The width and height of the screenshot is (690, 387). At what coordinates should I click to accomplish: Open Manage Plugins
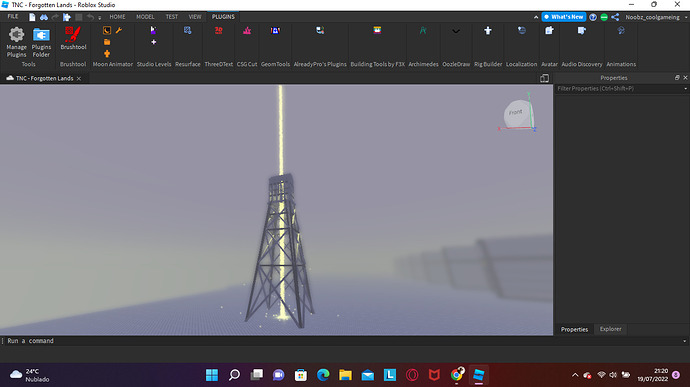[16, 42]
